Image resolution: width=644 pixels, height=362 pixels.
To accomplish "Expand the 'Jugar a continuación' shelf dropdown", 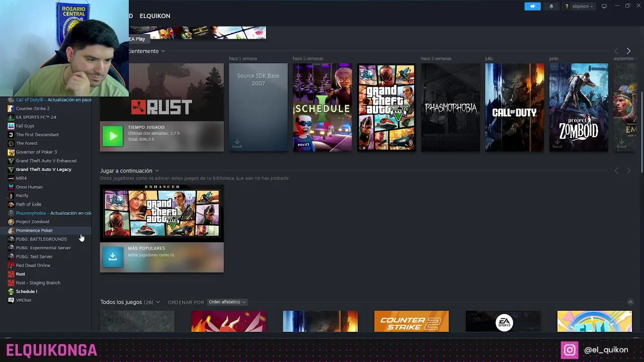I will [x=157, y=171].
